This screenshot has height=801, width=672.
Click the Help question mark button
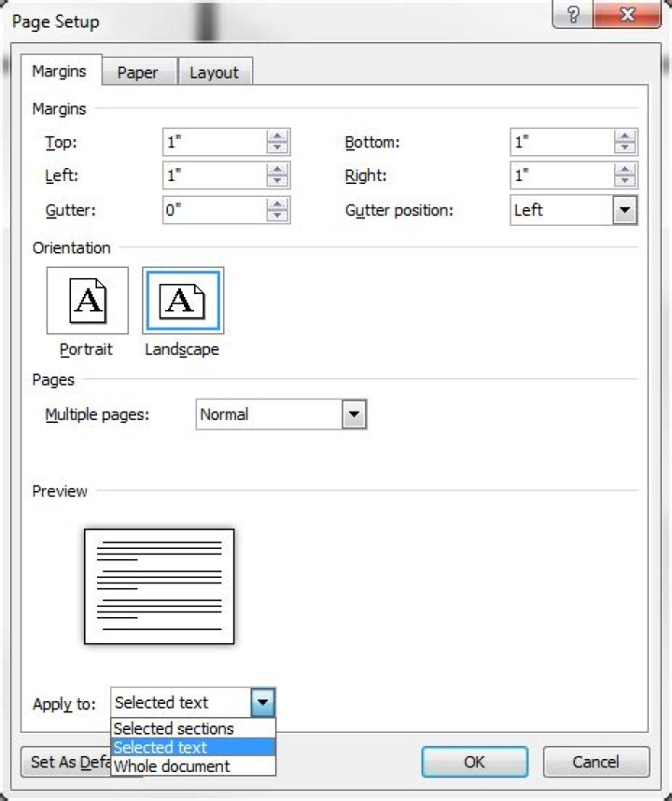(573, 14)
